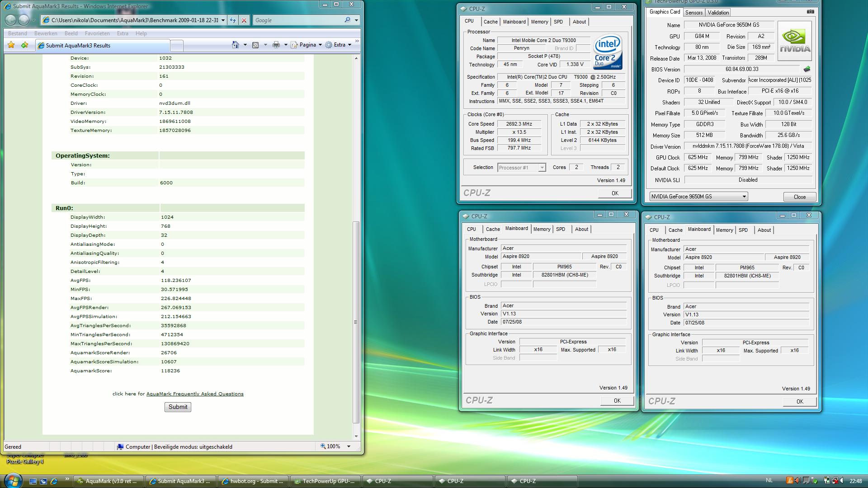Click the IE back navigation arrow
The image size is (868, 488).
click(x=11, y=20)
